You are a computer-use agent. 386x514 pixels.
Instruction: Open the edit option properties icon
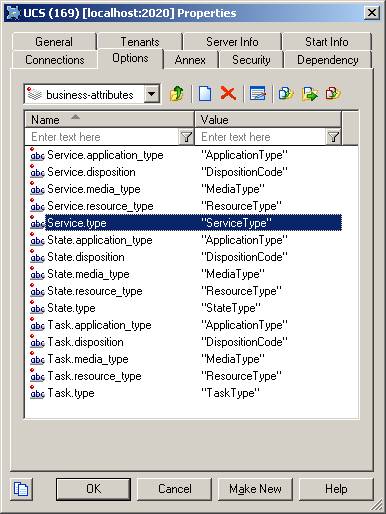pyautogui.click(x=258, y=94)
